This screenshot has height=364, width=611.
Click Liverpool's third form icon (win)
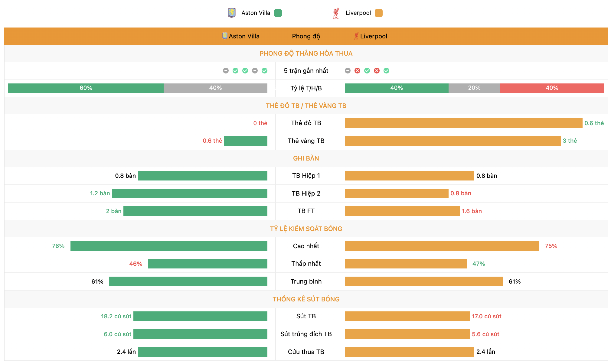click(367, 71)
